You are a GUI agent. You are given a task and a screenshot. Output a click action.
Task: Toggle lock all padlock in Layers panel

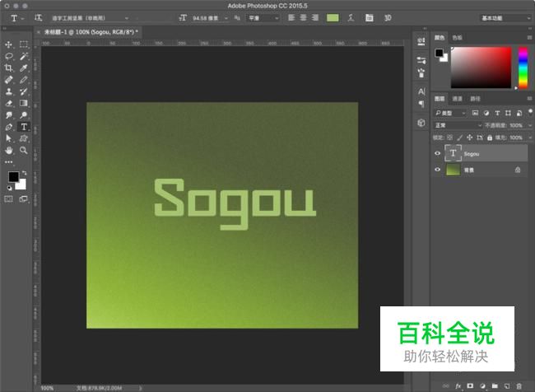[x=490, y=138]
